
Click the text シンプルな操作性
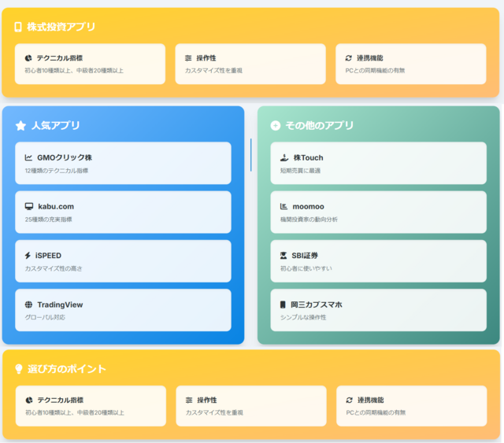(x=303, y=317)
